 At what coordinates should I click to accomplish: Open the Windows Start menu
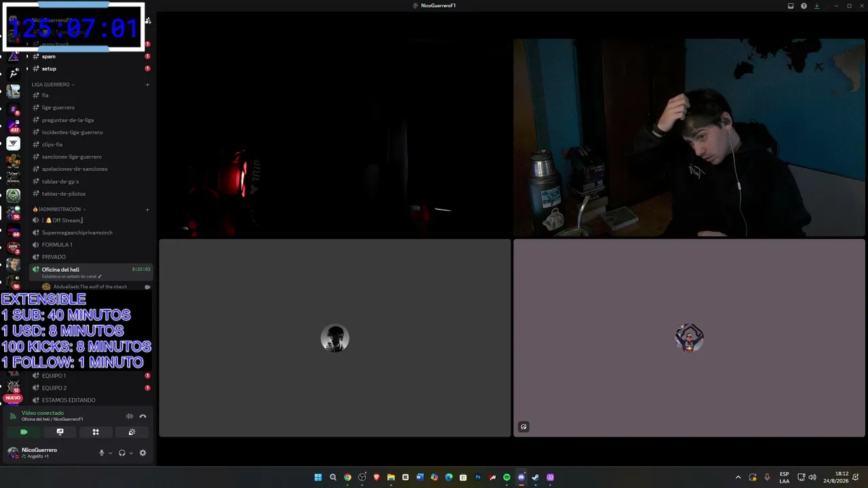(318, 477)
